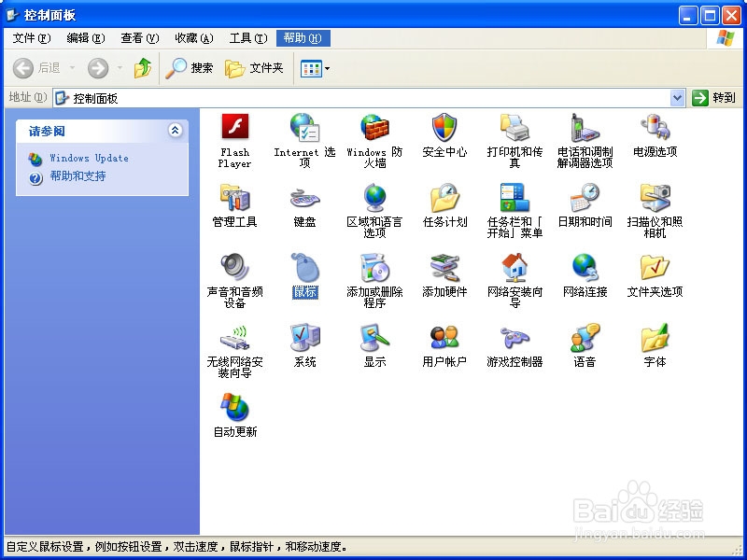Image resolution: width=747 pixels, height=560 pixels.
Task: Open the Windows Update link
Action: [89, 158]
